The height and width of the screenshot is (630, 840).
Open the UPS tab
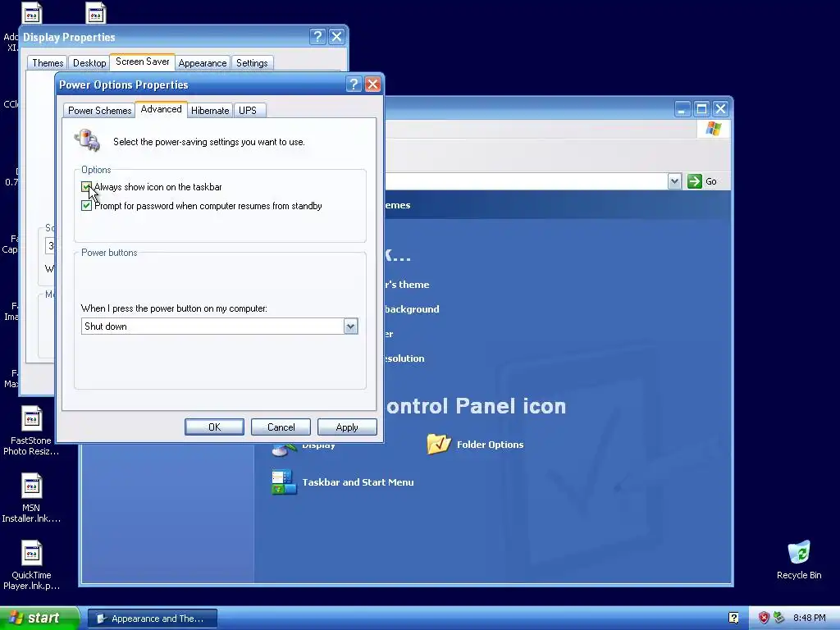tap(248, 111)
